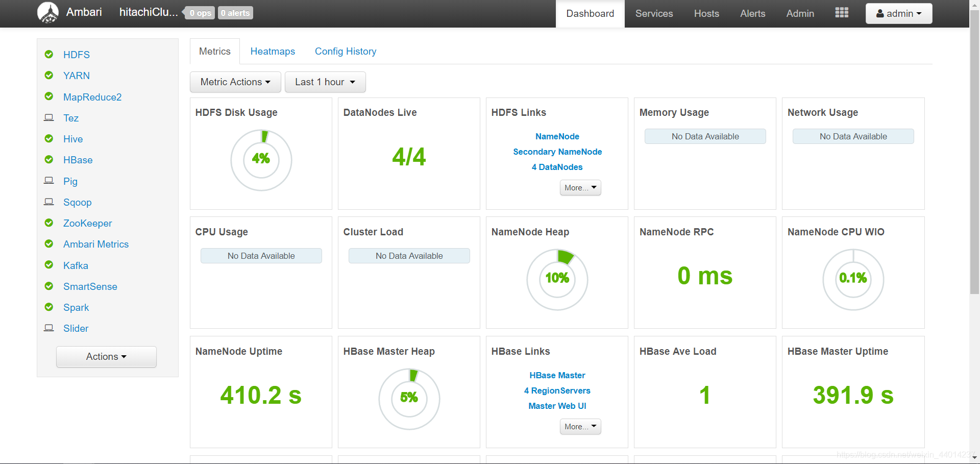The width and height of the screenshot is (980, 464).
Task: Click the Ambari Metrics green status icon
Action: pyautogui.click(x=49, y=243)
